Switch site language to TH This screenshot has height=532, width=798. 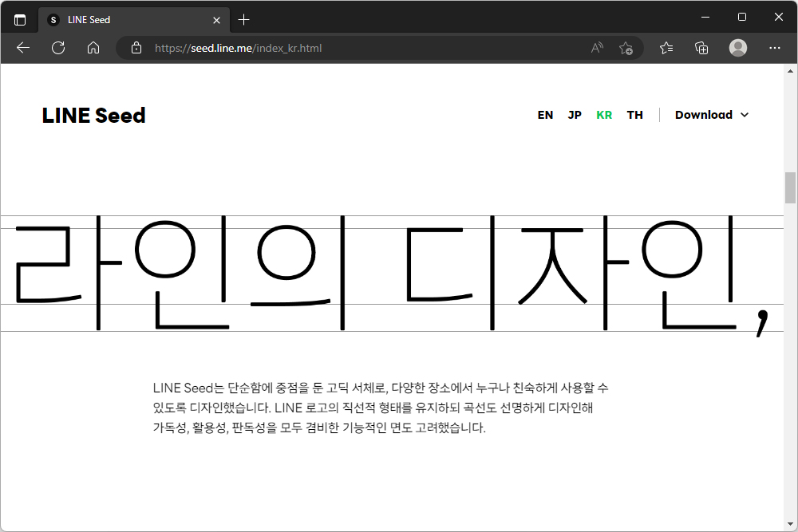pos(634,115)
